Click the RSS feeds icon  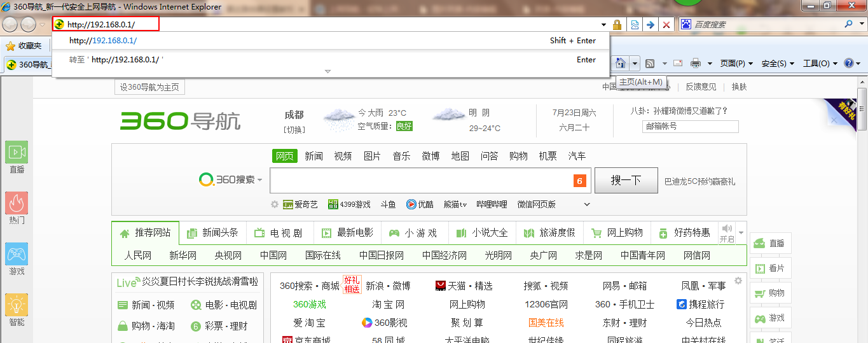[650, 63]
